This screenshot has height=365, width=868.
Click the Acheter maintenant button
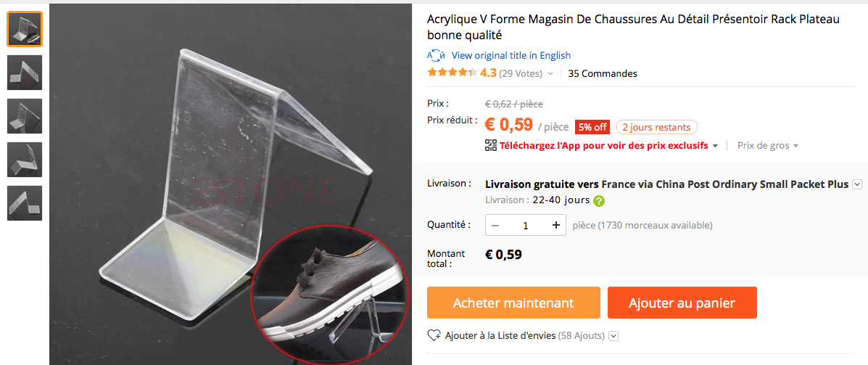click(513, 303)
